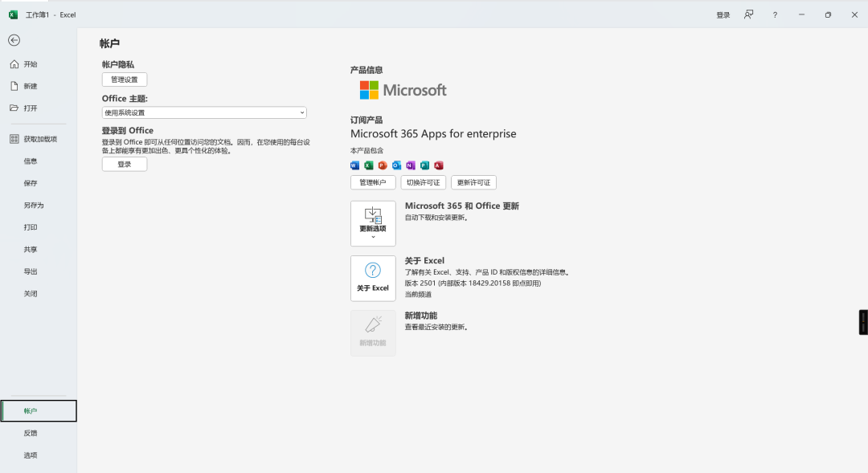Open 选项 Excel options
868x473 pixels.
(39, 455)
